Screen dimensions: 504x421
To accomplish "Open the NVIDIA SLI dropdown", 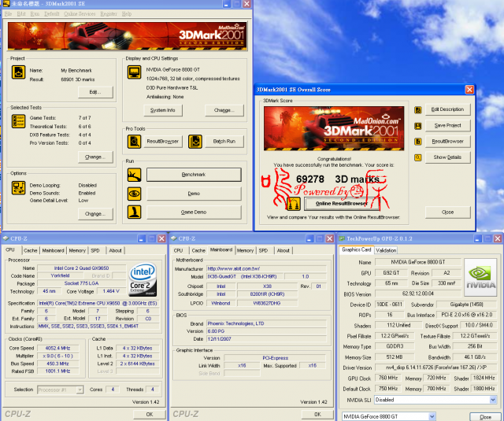I will pyautogui.click(x=493, y=400).
